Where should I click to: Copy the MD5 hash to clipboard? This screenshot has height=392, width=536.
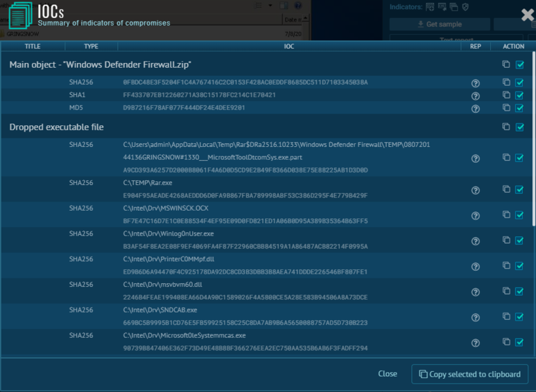tap(506, 107)
